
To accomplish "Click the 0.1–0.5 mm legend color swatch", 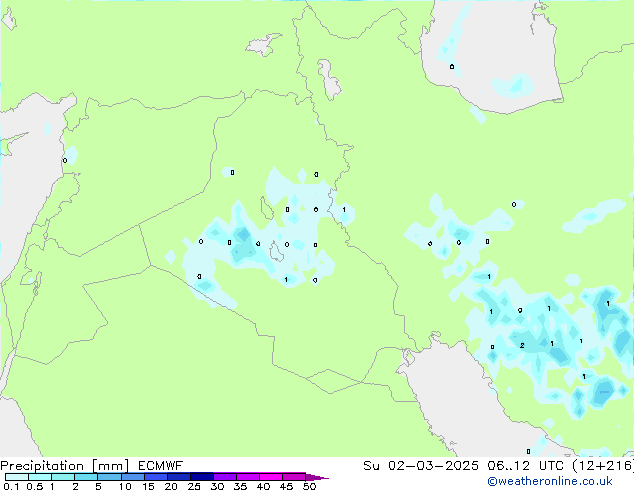I will pyautogui.click(x=17, y=477).
